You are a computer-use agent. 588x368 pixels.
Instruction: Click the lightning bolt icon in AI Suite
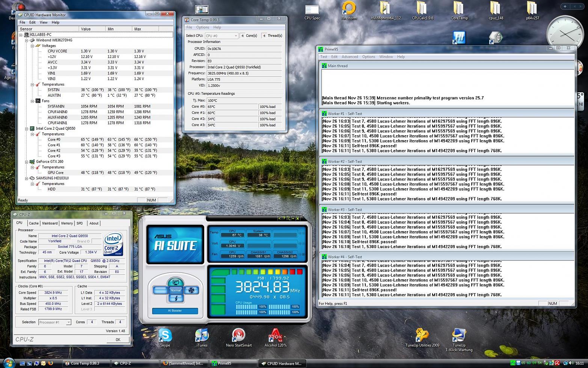click(x=176, y=298)
